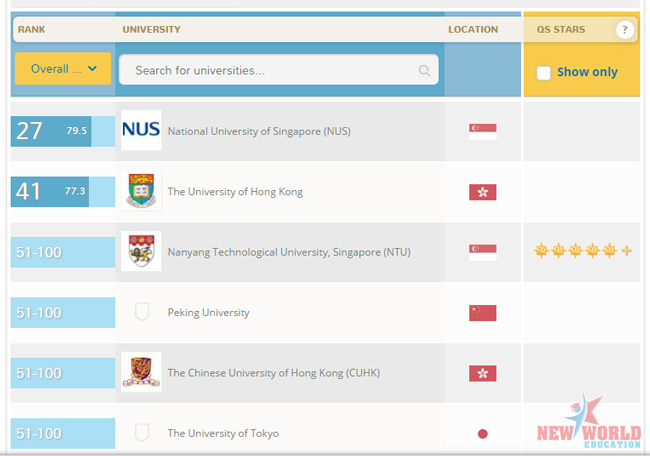Sort by the RANK column header
The image size is (650, 456).
(32, 29)
